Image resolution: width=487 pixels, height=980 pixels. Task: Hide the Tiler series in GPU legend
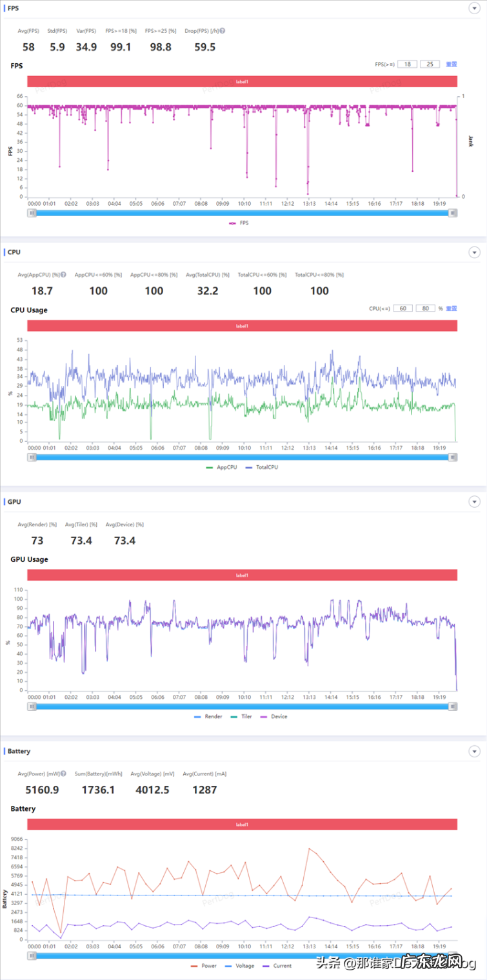[x=243, y=717]
